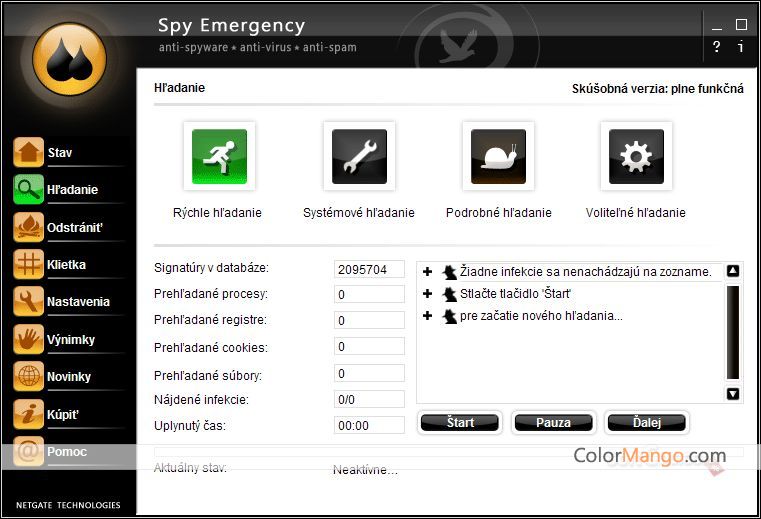Open the Hľadanie menu item
This screenshot has width=761, height=519.
pos(72,190)
